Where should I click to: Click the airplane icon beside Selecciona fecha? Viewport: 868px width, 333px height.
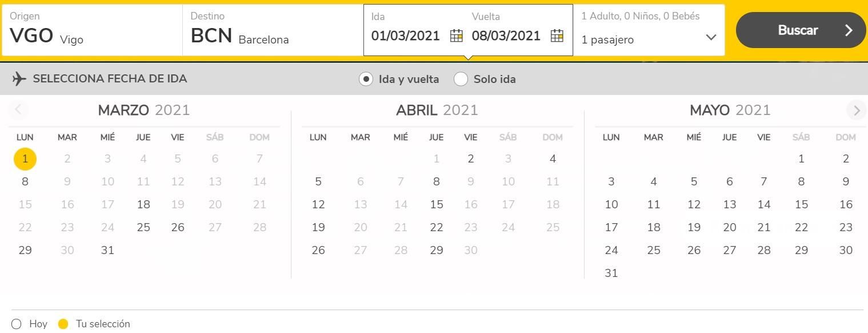click(19, 79)
